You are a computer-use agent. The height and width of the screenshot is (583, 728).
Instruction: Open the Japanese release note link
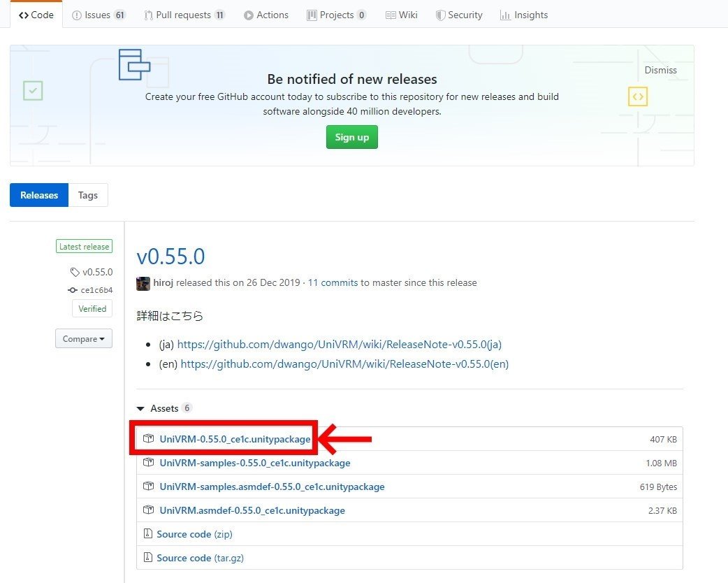click(x=340, y=344)
